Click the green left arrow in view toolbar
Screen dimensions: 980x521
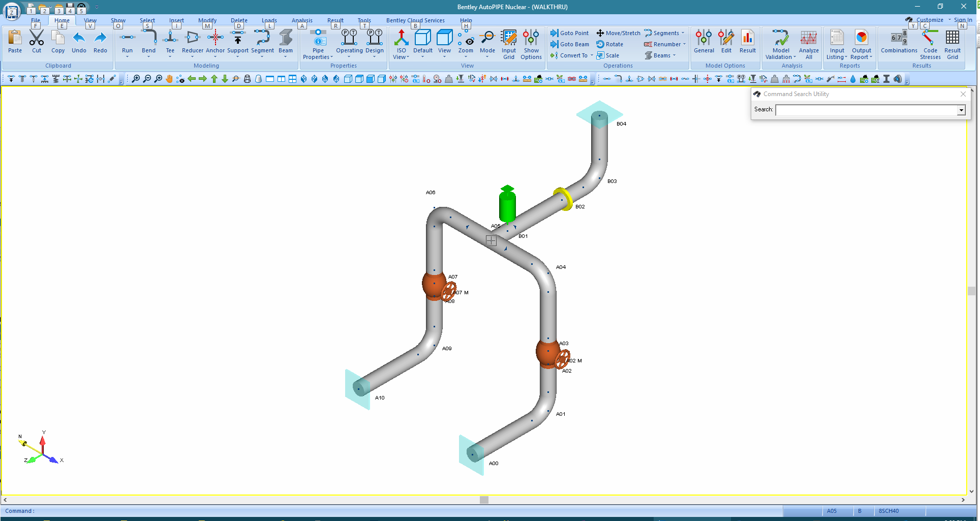(192, 79)
